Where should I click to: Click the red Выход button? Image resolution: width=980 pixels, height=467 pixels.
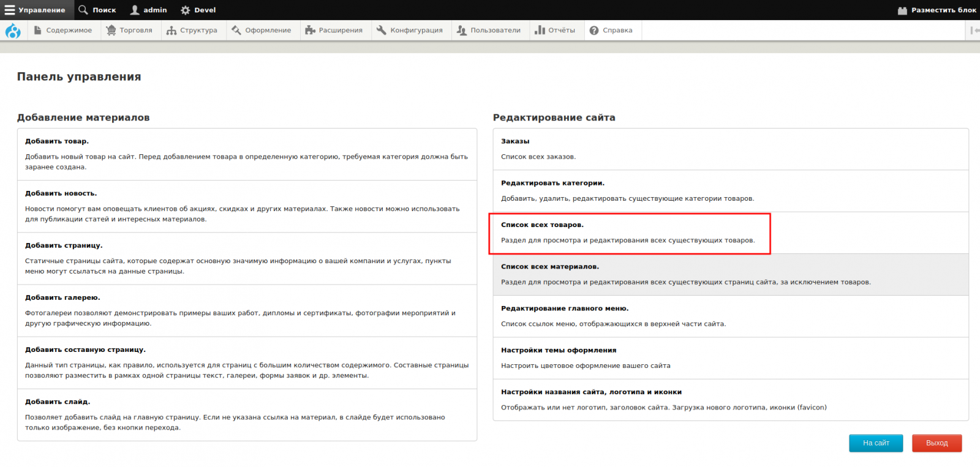(x=937, y=443)
